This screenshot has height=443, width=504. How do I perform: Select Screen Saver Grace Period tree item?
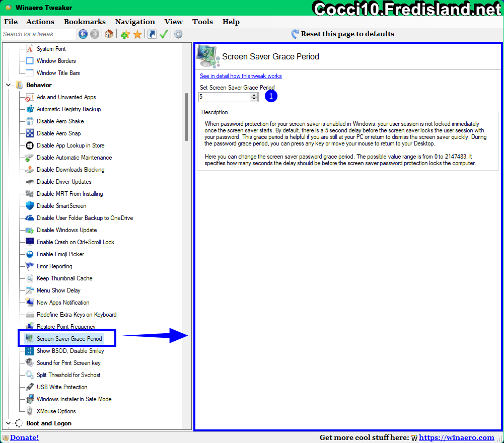pyautogui.click(x=69, y=339)
